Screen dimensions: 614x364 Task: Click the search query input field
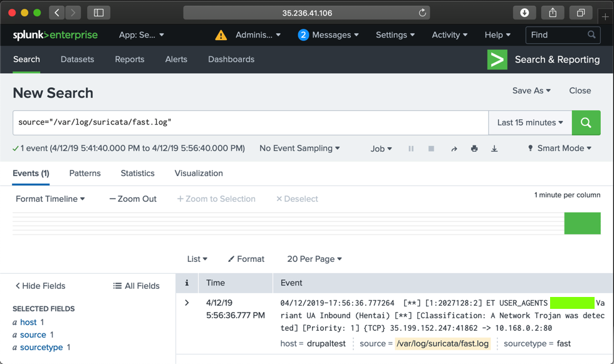point(251,123)
